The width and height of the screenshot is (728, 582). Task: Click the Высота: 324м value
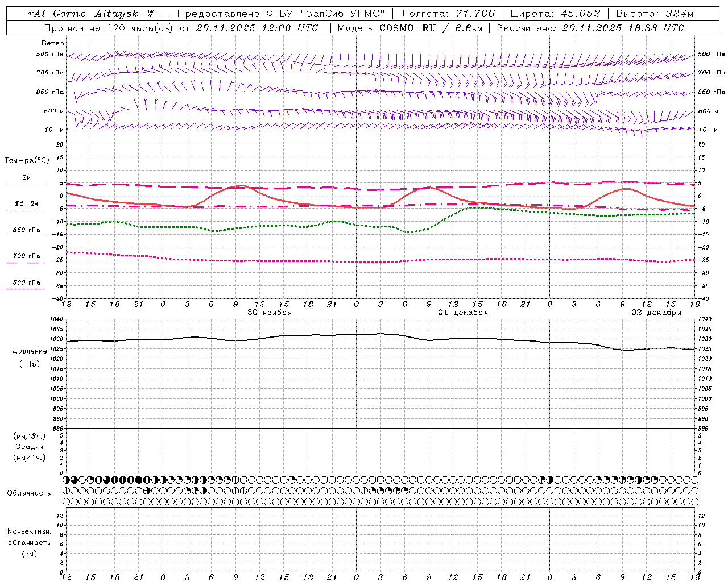coord(655,14)
